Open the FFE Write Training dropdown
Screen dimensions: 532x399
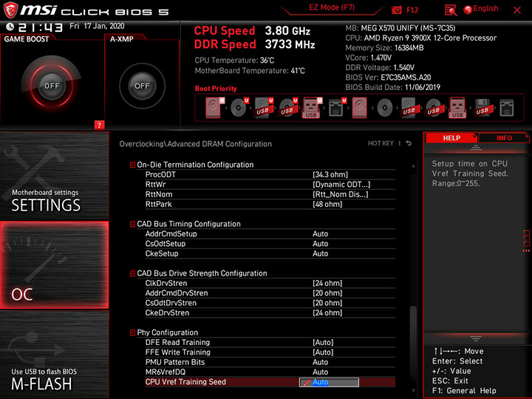pyautogui.click(x=323, y=352)
